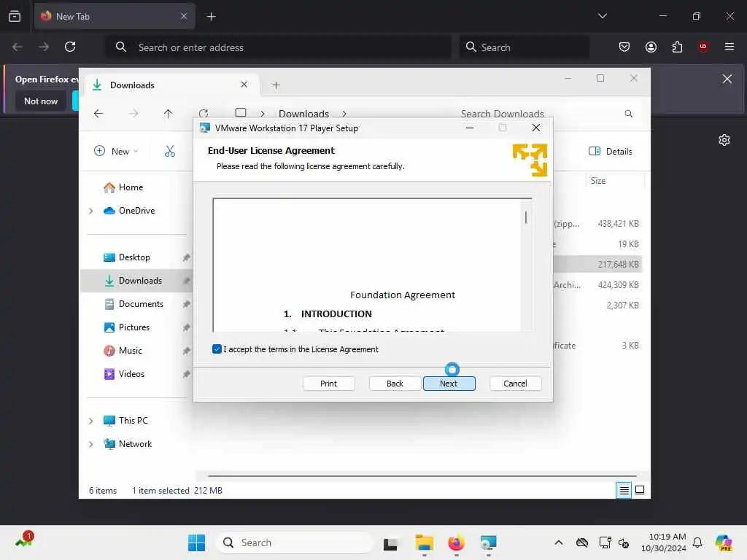This screenshot has width=747, height=560.
Task: Open Firefox Pocket save icon
Action: click(x=624, y=47)
